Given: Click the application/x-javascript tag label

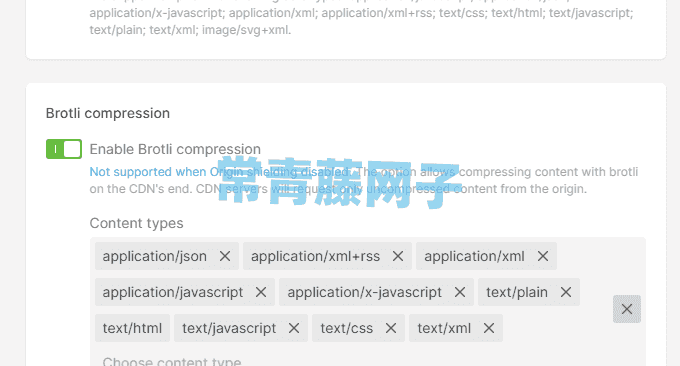Looking at the screenshot, I should tap(364, 292).
